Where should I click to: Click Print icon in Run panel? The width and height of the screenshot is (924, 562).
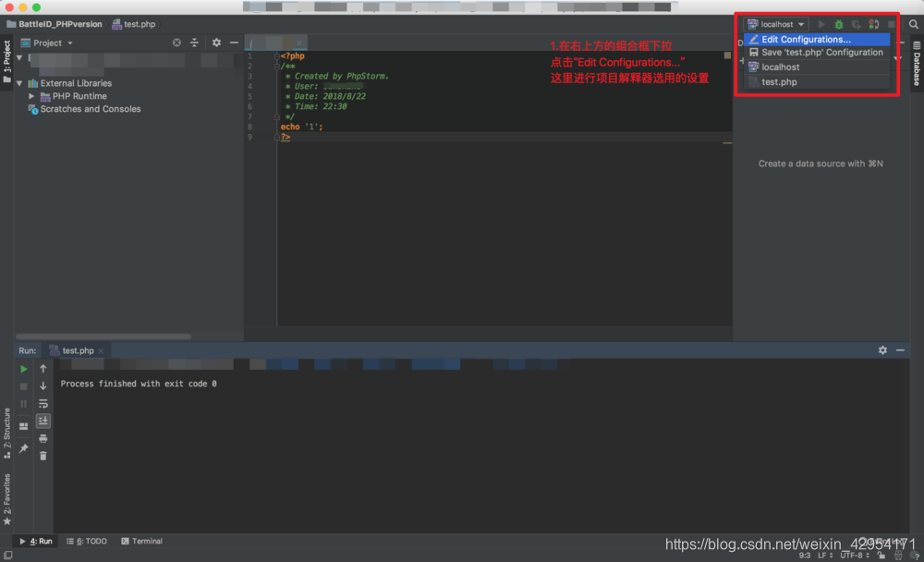(x=43, y=439)
